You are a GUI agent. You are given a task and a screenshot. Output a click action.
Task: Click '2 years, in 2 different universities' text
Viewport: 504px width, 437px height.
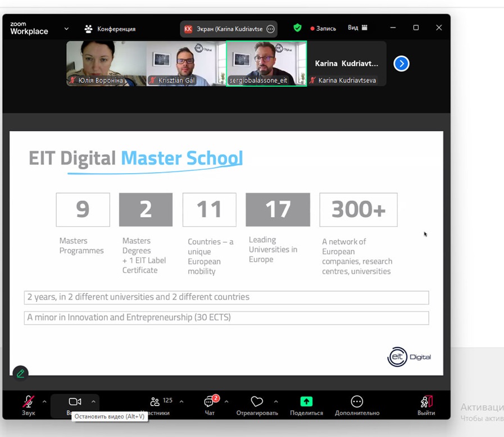coord(138,297)
